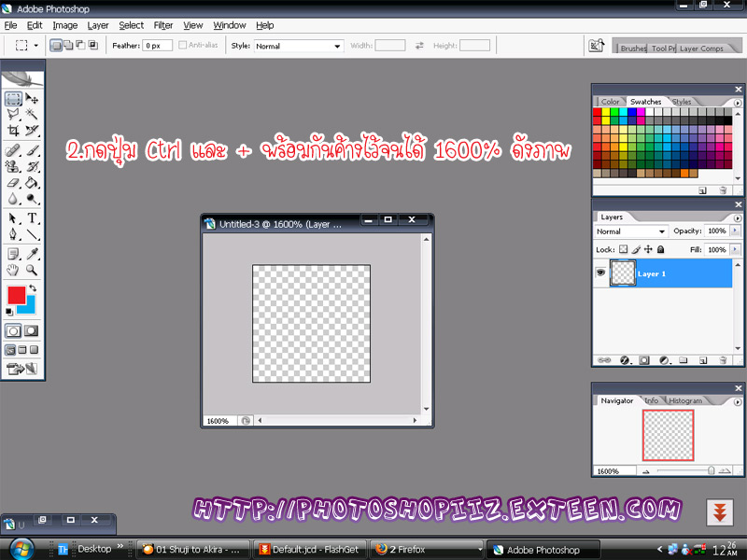
Task: Switch to Quick Mask mode
Action: pyautogui.click(x=32, y=331)
